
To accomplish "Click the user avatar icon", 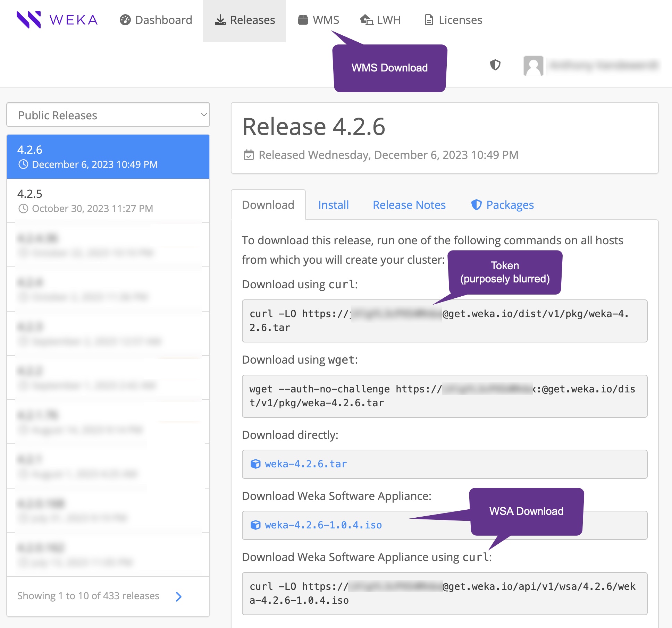I will 533,66.
